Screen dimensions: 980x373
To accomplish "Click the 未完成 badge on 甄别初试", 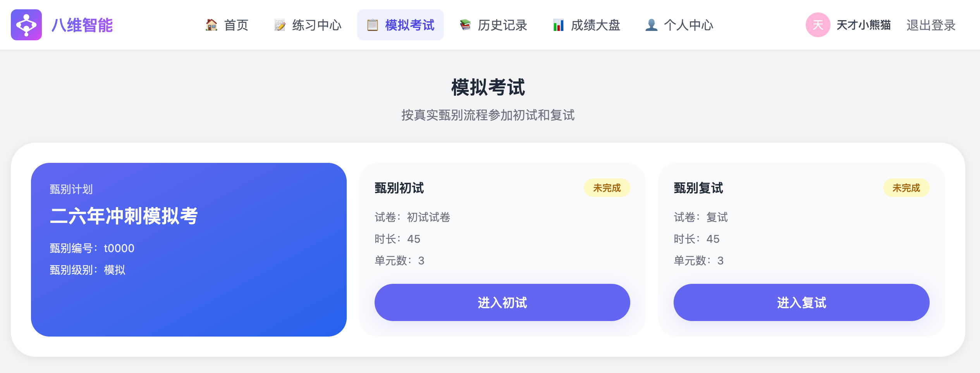I will (607, 188).
